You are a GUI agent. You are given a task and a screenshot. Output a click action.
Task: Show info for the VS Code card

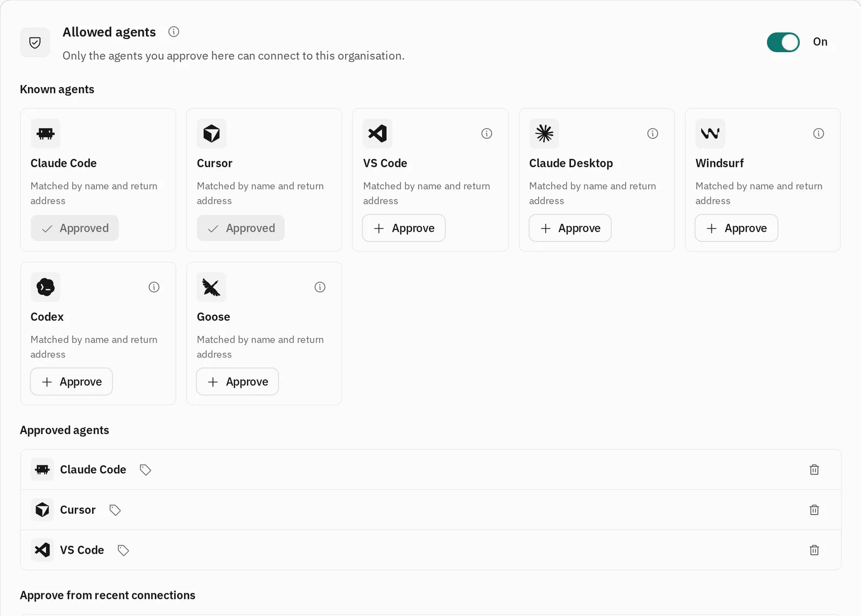pos(486,133)
